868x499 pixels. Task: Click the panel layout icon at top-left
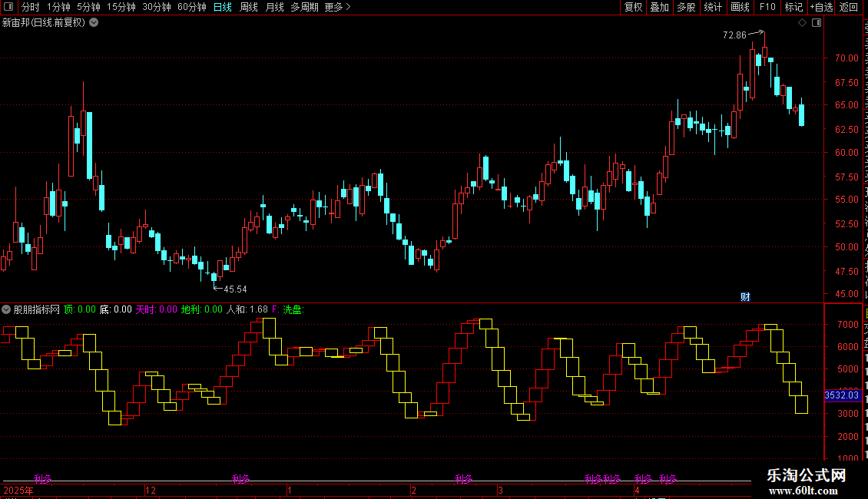click(x=8, y=7)
